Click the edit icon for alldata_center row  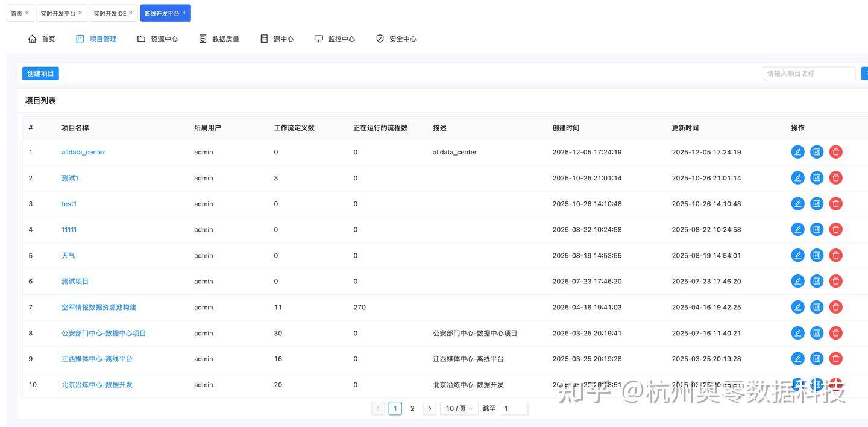tap(797, 152)
